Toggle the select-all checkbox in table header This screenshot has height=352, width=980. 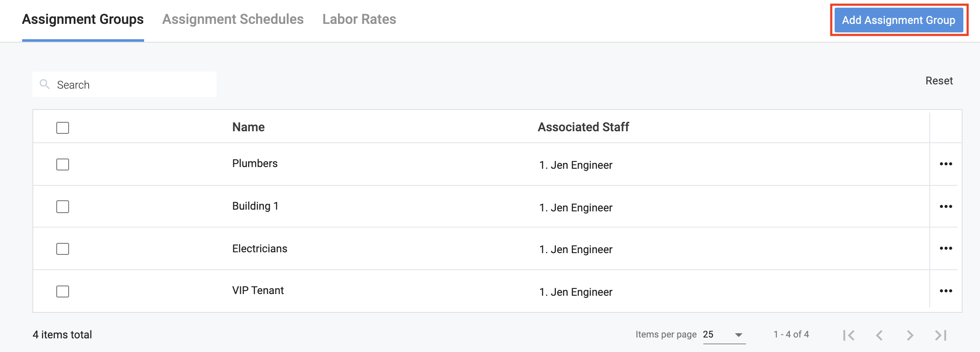[x=63, y=128]
